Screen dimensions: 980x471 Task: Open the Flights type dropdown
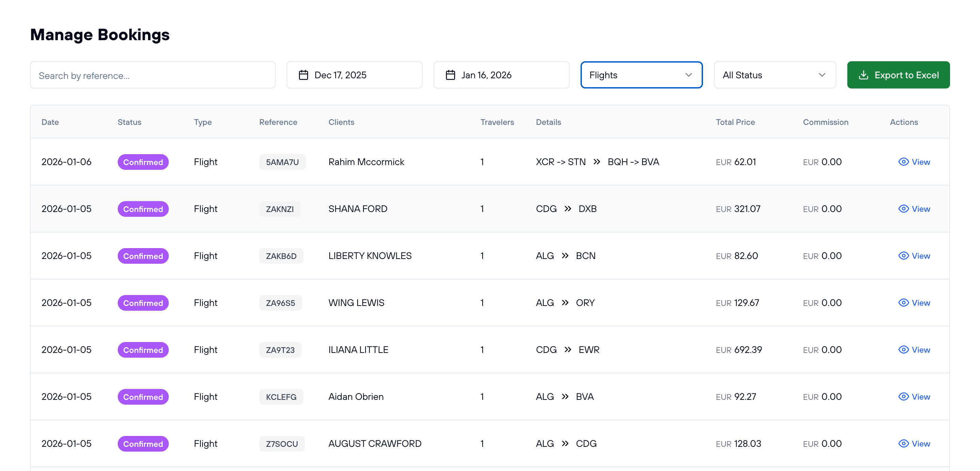tap(641, 75)
